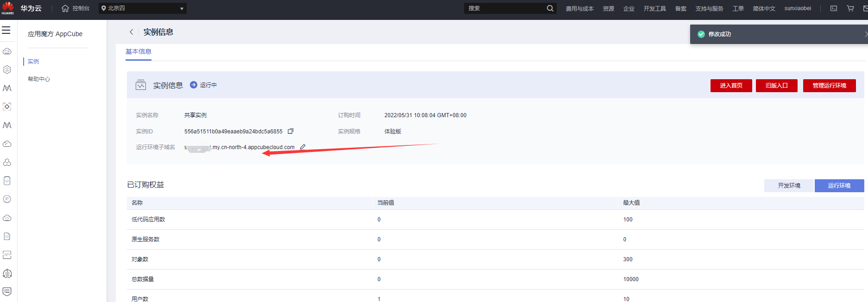Click the 进入首页 button
Viewport: 868px width, 302px height.
(x=731, y=86)
